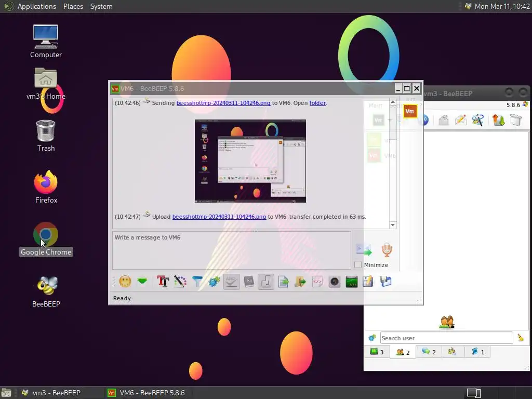Screen dimensions: 532x399
Task: Select the Trash desktop icon
Action: [x=46, y=136]
